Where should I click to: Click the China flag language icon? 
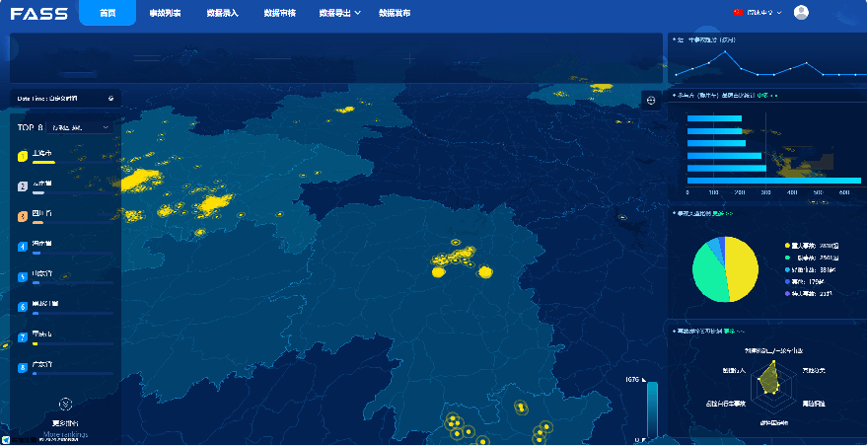tap(737, 13)
